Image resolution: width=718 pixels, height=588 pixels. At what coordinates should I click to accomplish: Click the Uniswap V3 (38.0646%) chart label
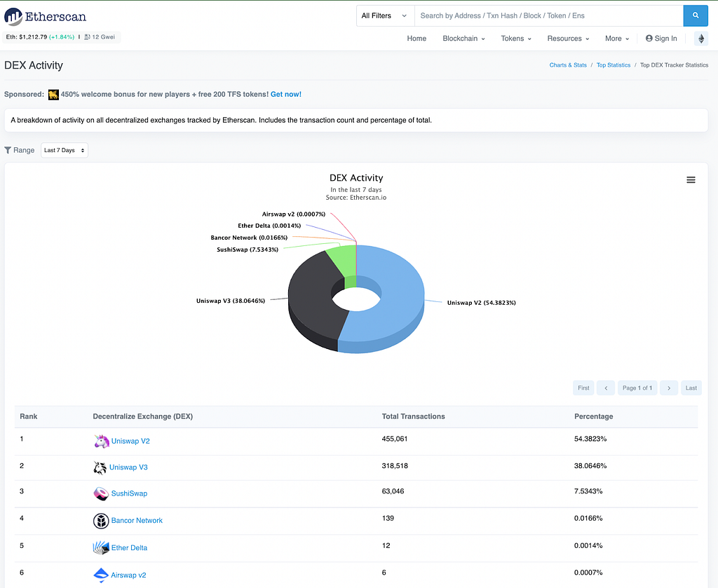[230, 301]
